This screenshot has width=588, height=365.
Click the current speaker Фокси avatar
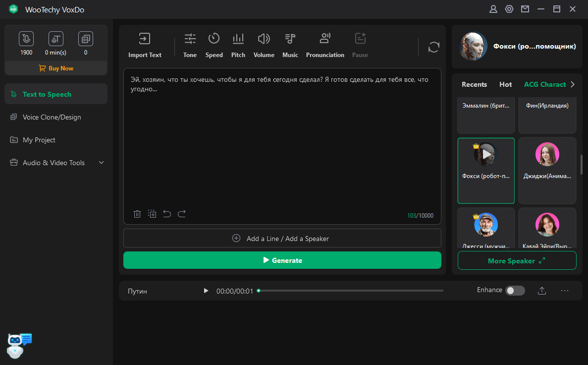pos(473,46)
